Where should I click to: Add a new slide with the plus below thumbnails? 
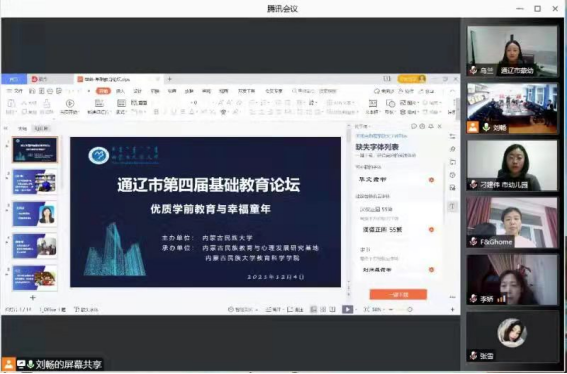[33, 298]
